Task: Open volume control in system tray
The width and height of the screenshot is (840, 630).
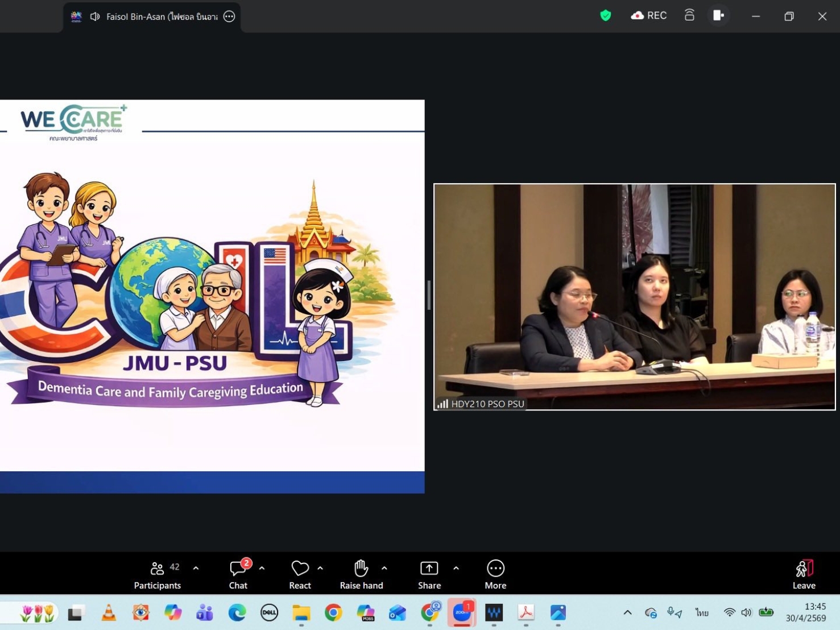Action: pos(746,612)
